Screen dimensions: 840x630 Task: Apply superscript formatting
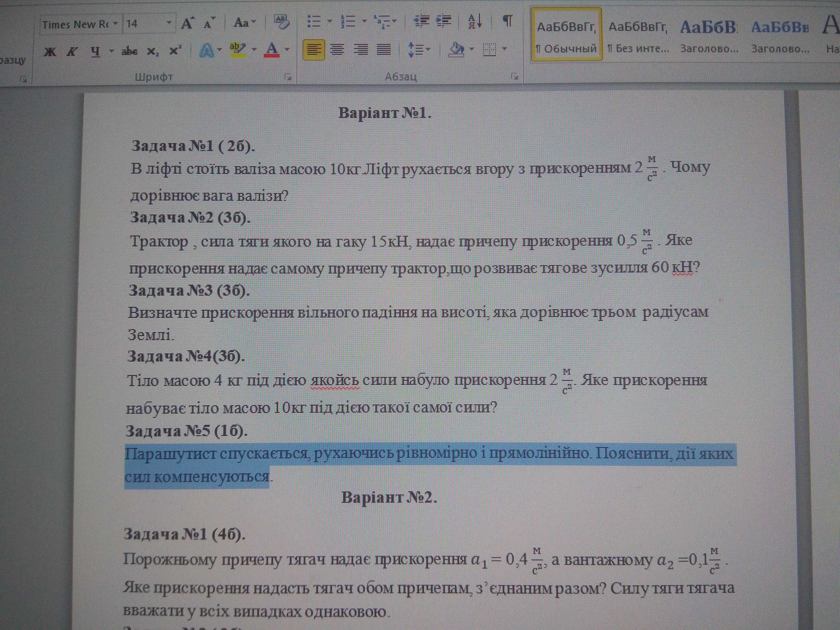(175, 50)
